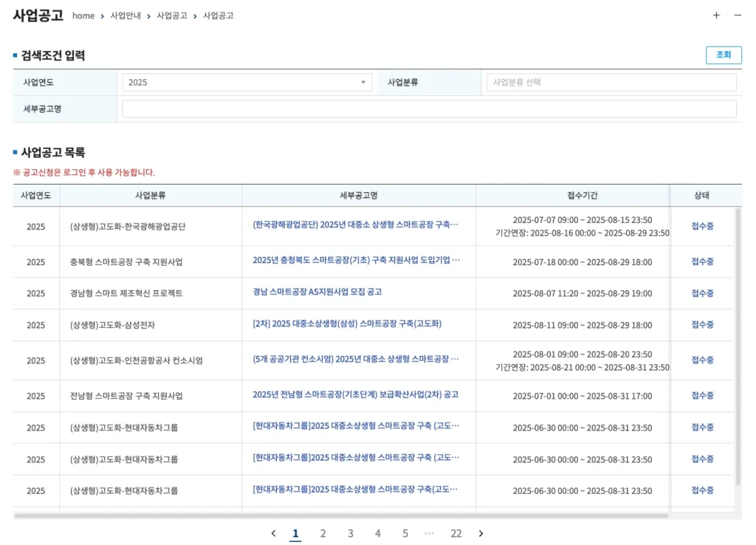Viewport: 756px width, 545px height.
Task: Click the 조회 search button
Action: pos(724,55)
